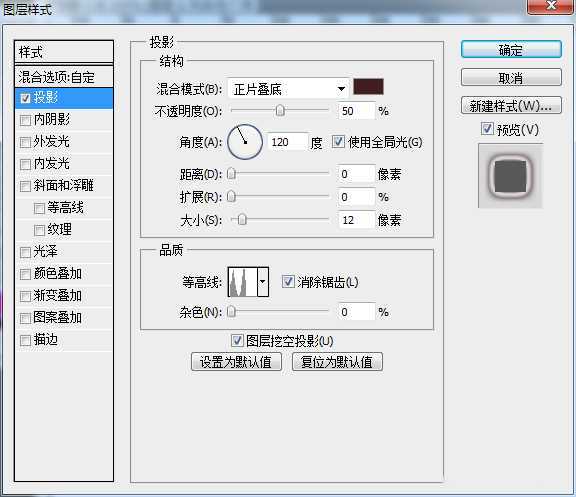This screenshot has width=576, height=497.
Task: Click the contour curve thumbnail
Action: (242, 282)
